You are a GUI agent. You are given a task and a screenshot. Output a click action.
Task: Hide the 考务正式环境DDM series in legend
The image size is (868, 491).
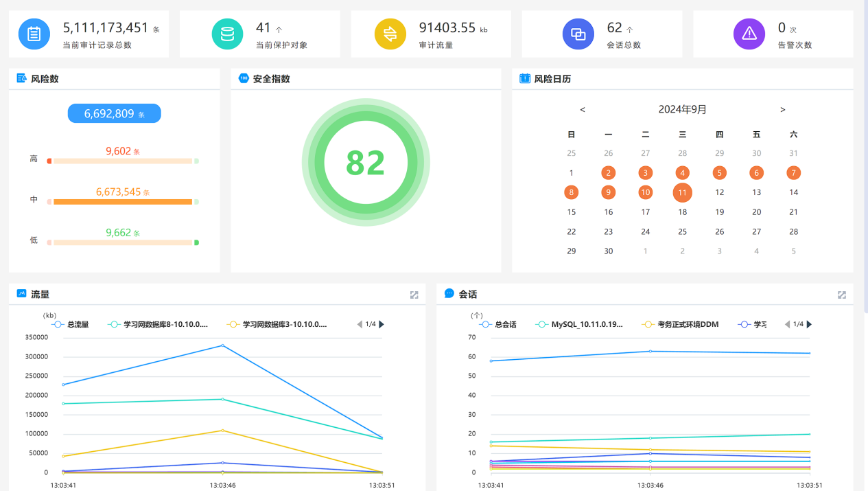pos(679,324)
